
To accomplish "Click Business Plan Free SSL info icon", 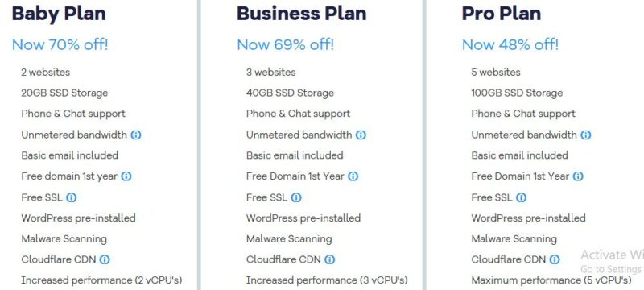I will point(296,197).
